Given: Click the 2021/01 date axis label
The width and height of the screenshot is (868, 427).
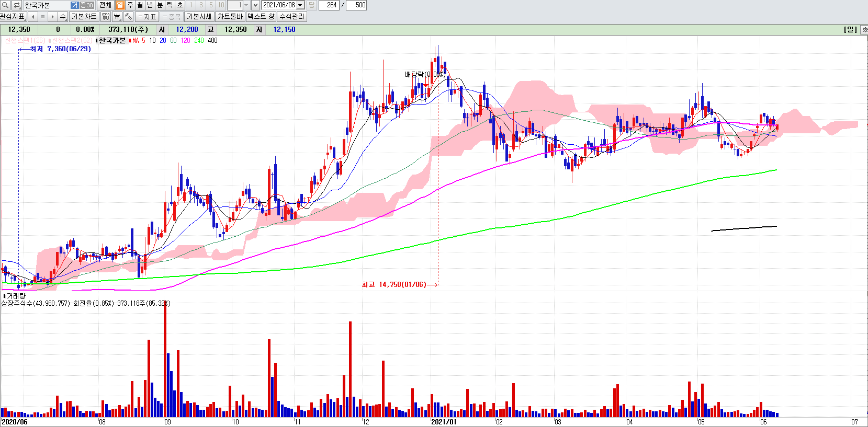Looking at the screenshot, I should coord(444,422).
